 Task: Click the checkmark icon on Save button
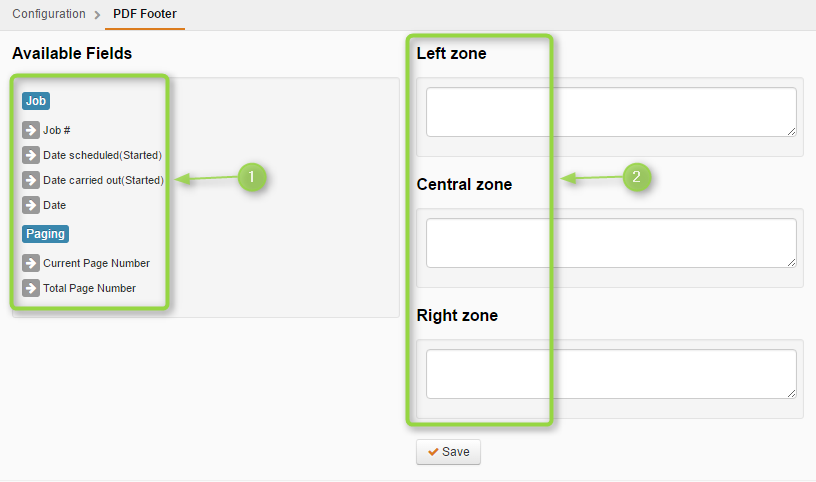[433, 452]
